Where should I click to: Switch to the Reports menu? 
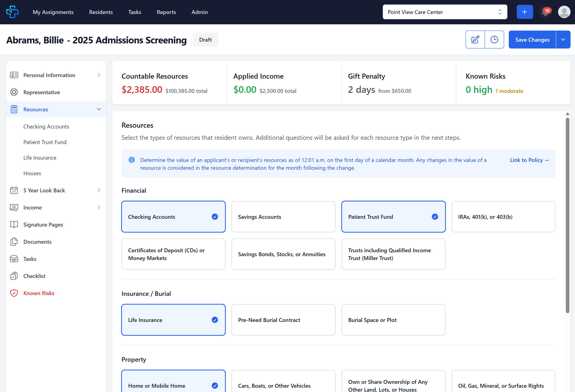tap(166, 12)
